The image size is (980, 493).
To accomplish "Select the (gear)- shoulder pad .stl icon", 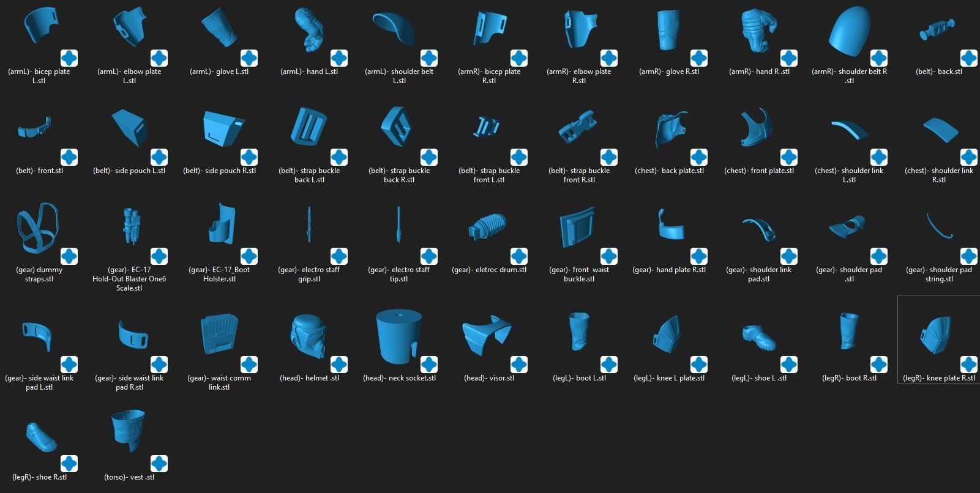I will tap(847, 228).
